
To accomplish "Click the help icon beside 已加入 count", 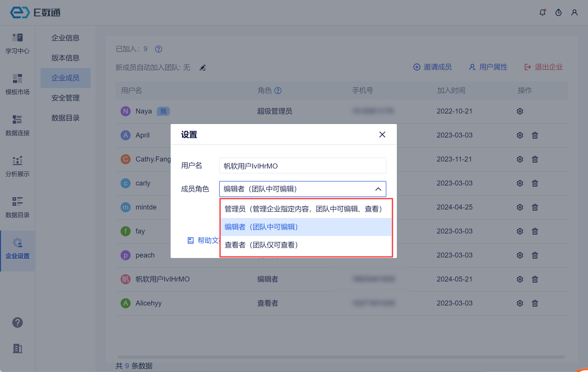I will point(158,49).
